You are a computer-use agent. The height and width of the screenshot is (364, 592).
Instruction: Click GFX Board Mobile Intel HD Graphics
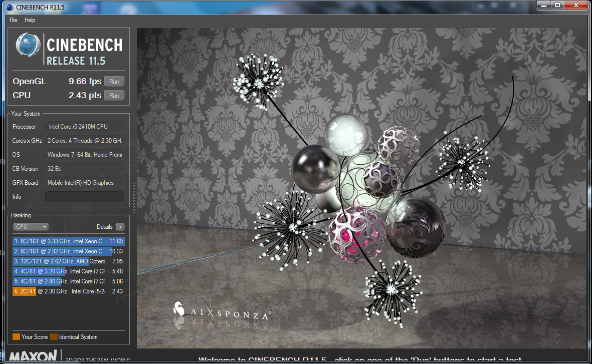(x=85, y=183)
